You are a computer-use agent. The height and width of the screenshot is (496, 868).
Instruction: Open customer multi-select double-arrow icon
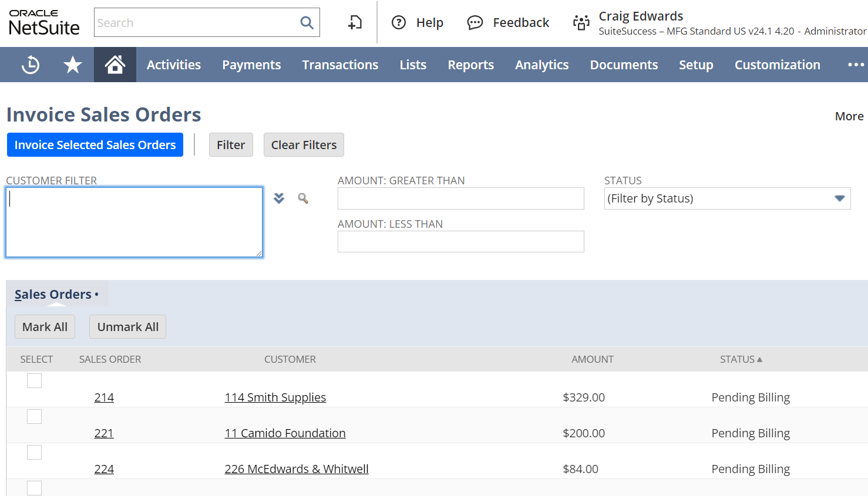[279, 198]
